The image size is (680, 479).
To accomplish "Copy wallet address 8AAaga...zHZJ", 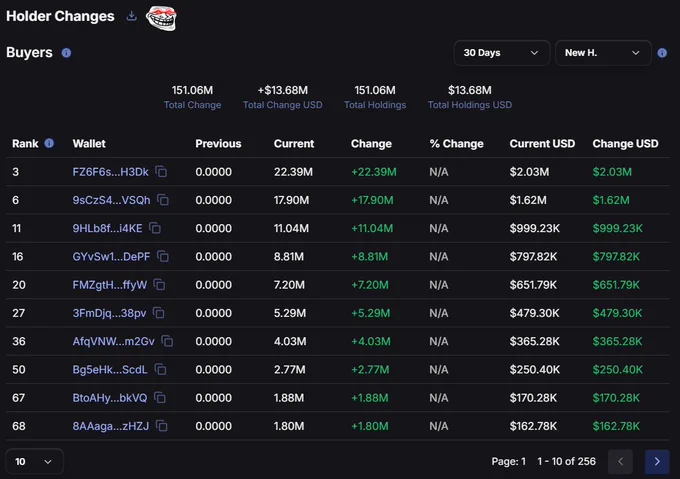I will (x=162, y=426).
